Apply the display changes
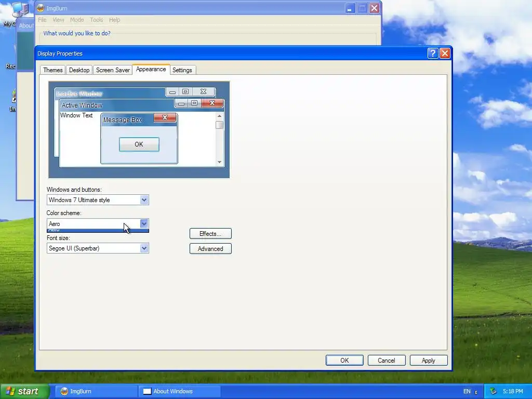This screenshot has height=399, width=532. click(429, 361)
